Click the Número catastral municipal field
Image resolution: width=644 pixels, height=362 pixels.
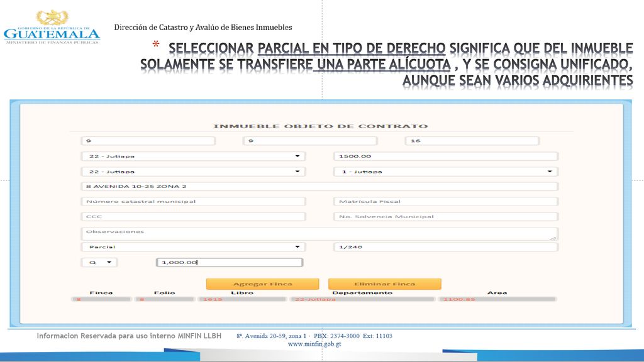193,202
